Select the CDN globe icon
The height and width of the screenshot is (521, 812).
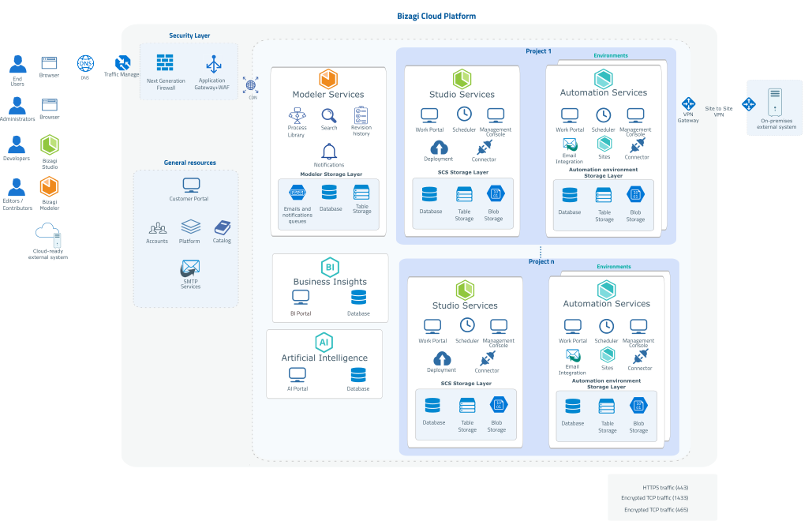point(251,85)
